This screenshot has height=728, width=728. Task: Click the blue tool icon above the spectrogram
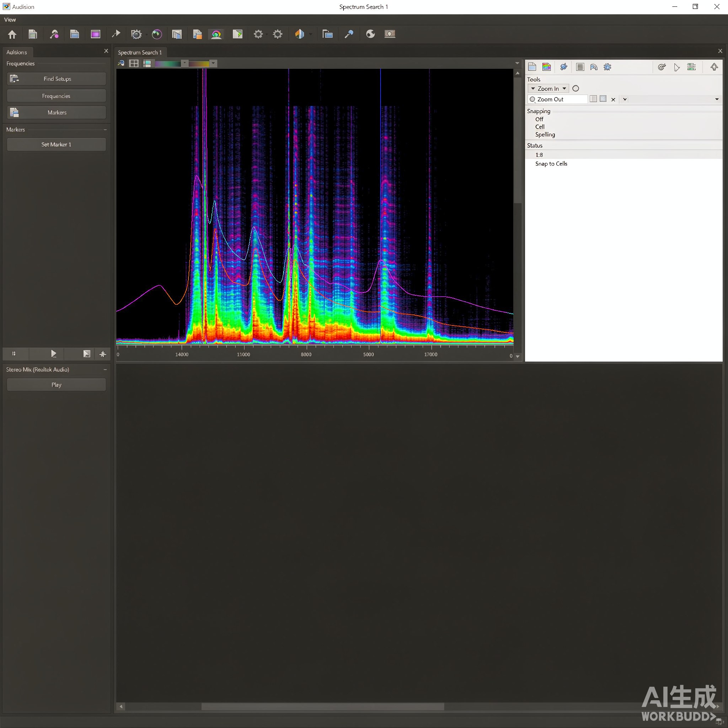[x=121, y=63]
